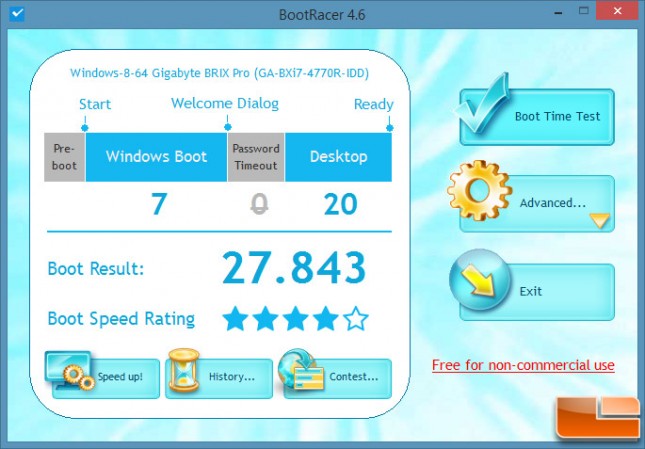The image size is (645, 449).
Task: Minimize the BootRacer window
Action: pos(558,12)
